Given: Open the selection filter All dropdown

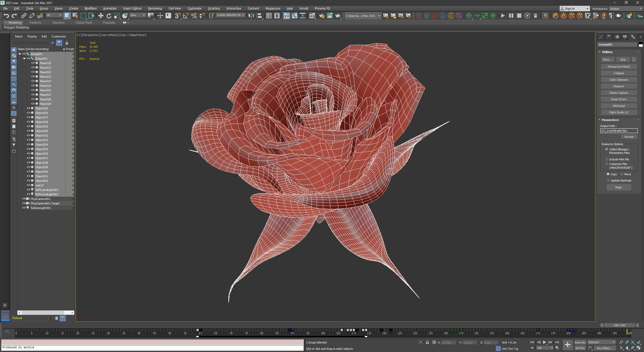Looking at the screenshot, I should tap(54, 15).
